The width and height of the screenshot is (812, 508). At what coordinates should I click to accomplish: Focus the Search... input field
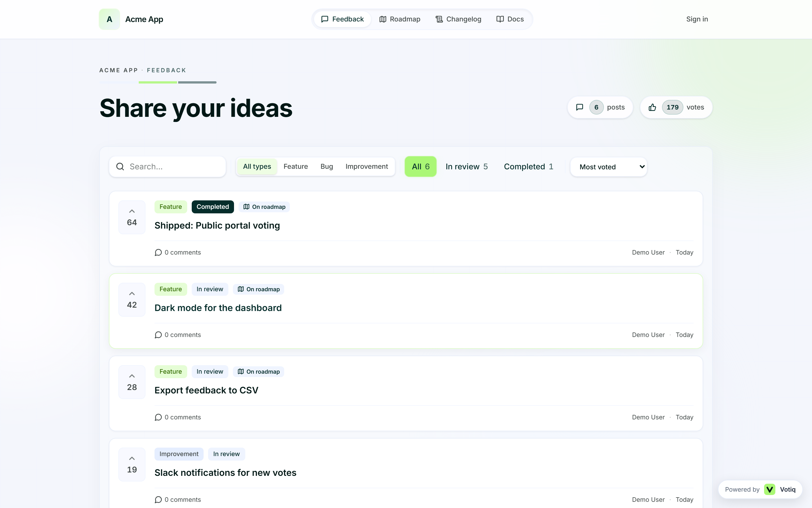tap(167, 167)
